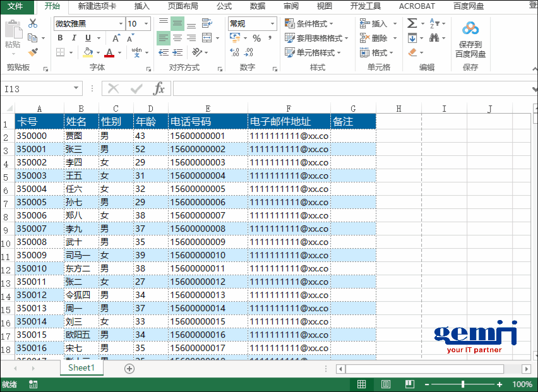Toggle center horizontal alignment
Image resolution: width=538 pixels, height=392 pixels.
(x=178, y=38)
